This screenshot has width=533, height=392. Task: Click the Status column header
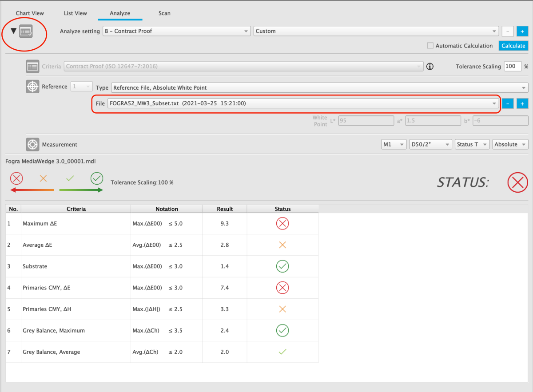pos(282,209)
